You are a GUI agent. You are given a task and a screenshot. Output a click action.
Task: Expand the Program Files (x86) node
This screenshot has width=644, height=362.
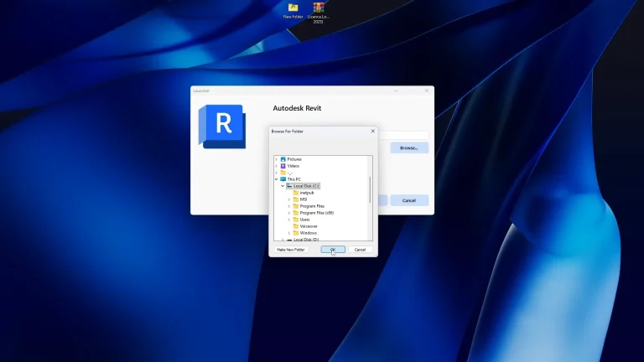[289, 213]
